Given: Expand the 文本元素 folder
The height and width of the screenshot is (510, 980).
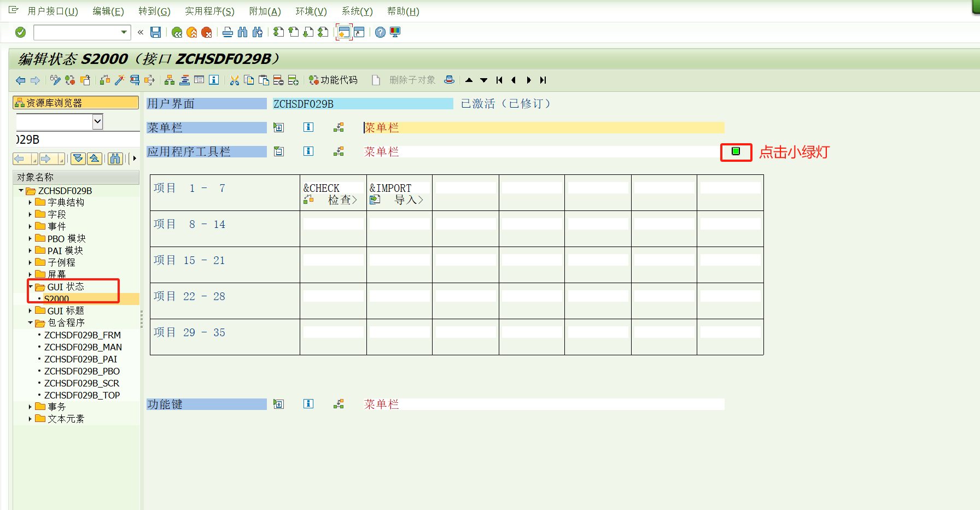Looking at the screenshot, I should coord(30,419).
